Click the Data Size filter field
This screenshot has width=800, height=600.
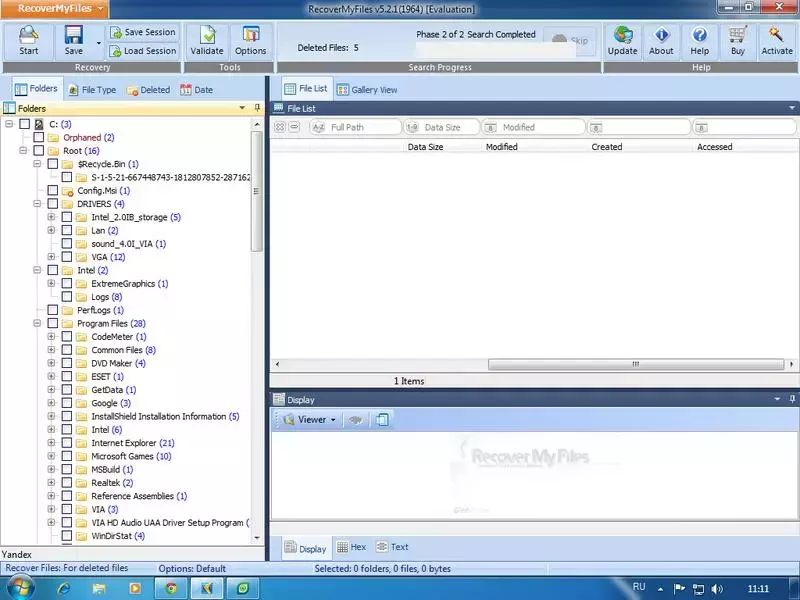442,127
